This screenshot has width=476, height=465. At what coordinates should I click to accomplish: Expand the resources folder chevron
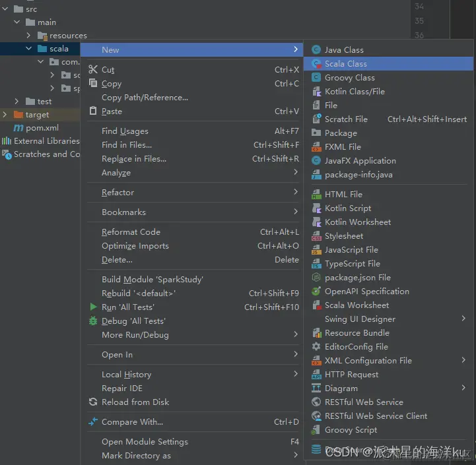click(x=28, y=36)
